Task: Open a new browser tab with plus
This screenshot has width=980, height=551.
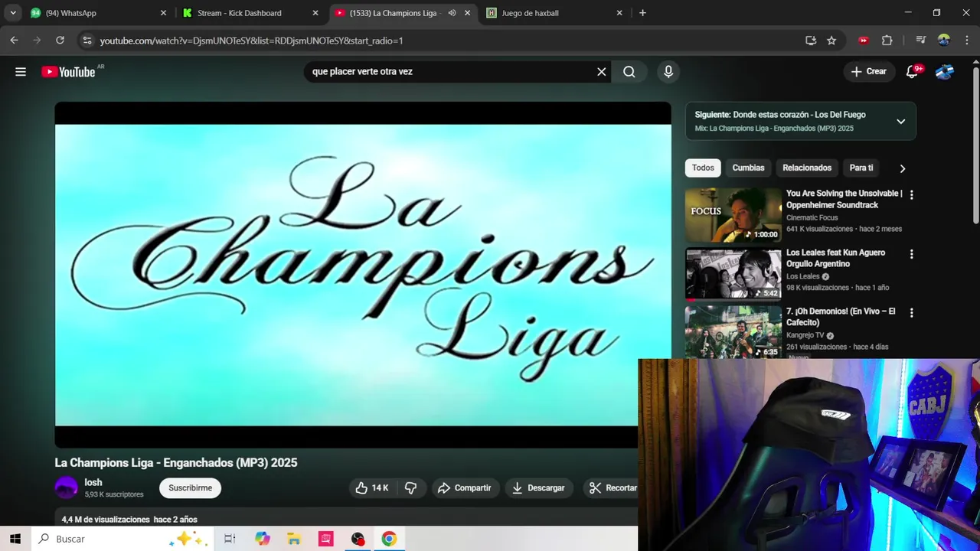Action: (642, 13)
